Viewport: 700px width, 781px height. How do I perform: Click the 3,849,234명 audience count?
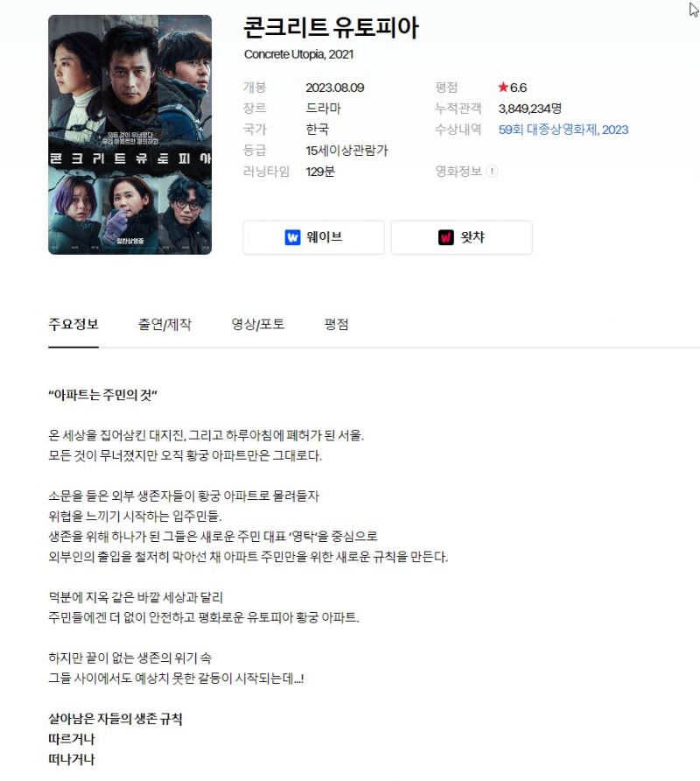tap(529, 109)
